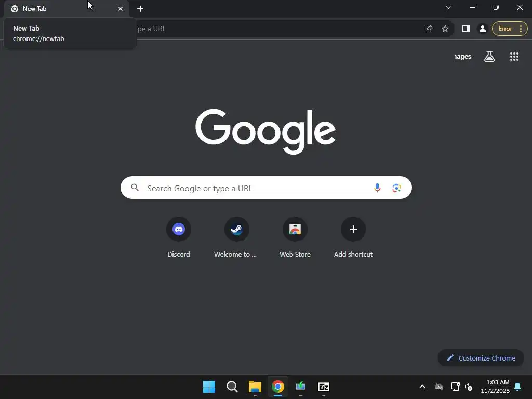Bookmark this tab with star icon

[x=445, y=29]
